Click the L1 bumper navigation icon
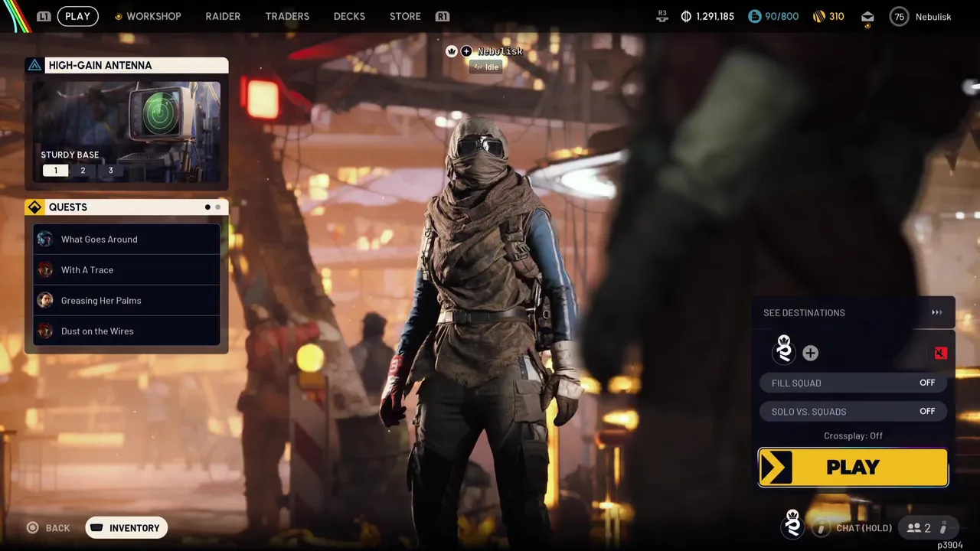Viewport: 980px width, 551px height. click(44, 16)
